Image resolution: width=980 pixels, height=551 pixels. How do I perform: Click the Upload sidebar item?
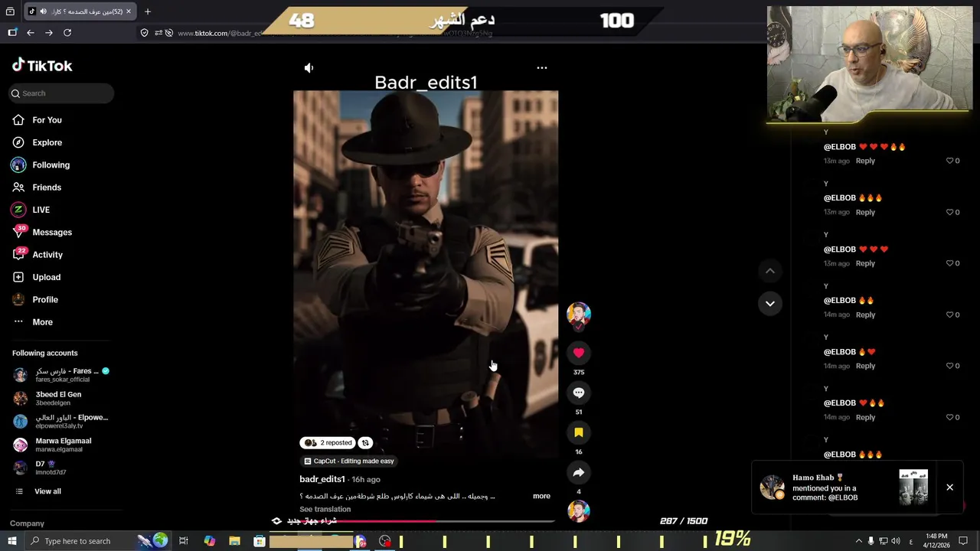(x=36, y=277)
